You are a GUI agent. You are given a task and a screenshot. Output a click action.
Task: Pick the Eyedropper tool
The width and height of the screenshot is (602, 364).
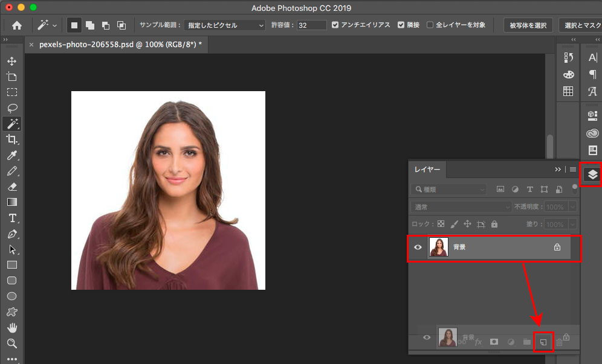(11, 156)
